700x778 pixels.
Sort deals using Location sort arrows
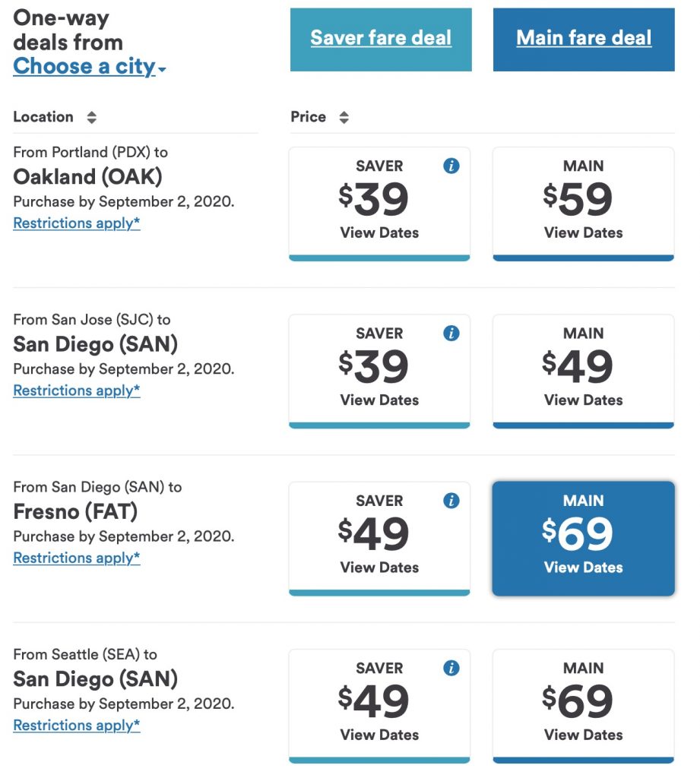tap(92, 118)
